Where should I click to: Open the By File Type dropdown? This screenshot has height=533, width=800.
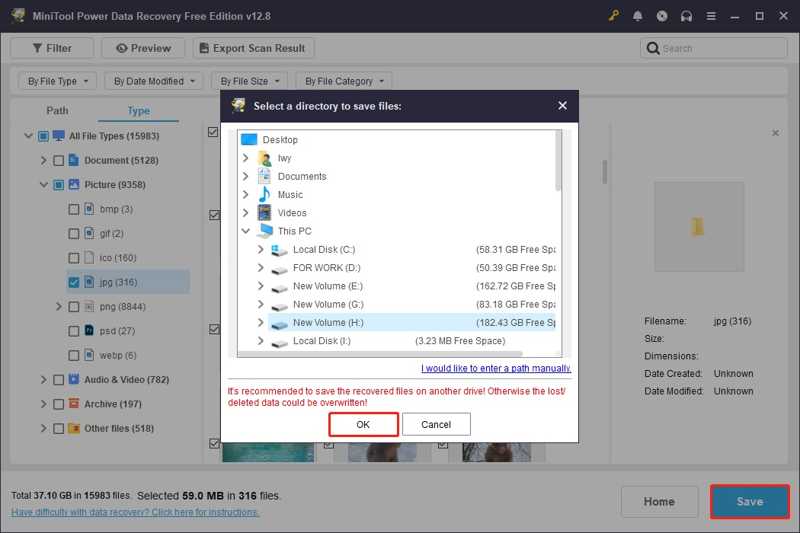(58, 81)
